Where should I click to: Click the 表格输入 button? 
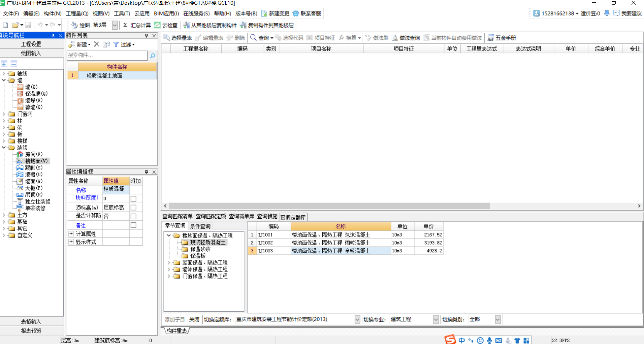click(31, 321)
